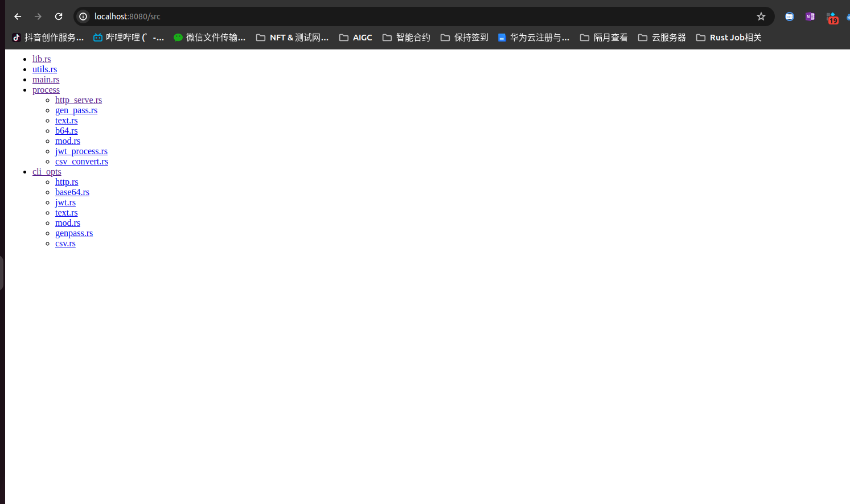Open the b64.rs file link
This screenshot has width=850, height=504.
(67, 131)
